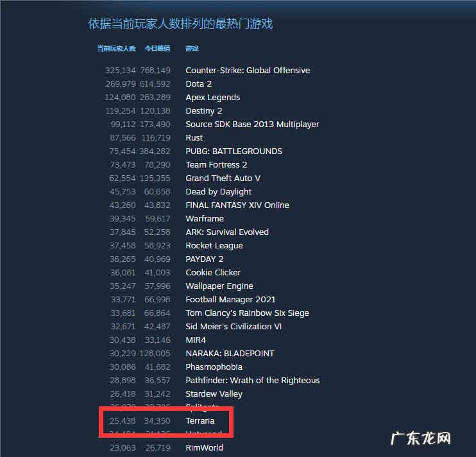Screen dimensions: 476x457
Task: Select PAYDAY 2 in the list
Action: tap(204, 259)
